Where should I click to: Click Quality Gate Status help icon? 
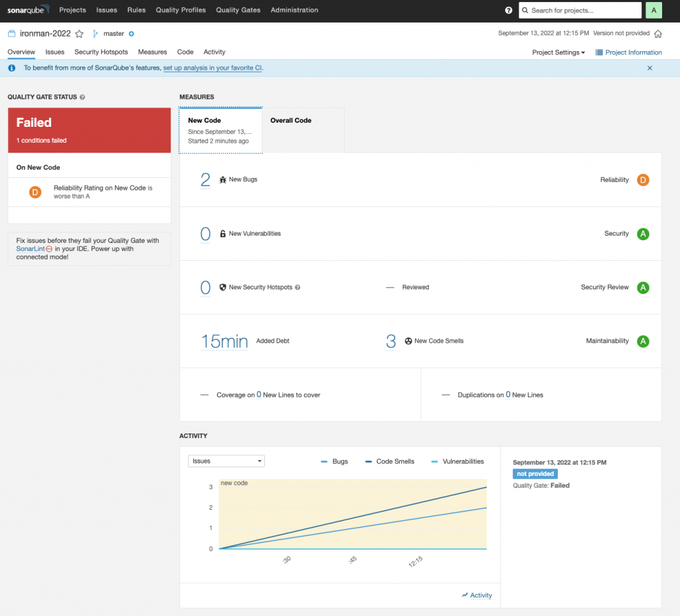pyautogui.click(x=82, y=97)
